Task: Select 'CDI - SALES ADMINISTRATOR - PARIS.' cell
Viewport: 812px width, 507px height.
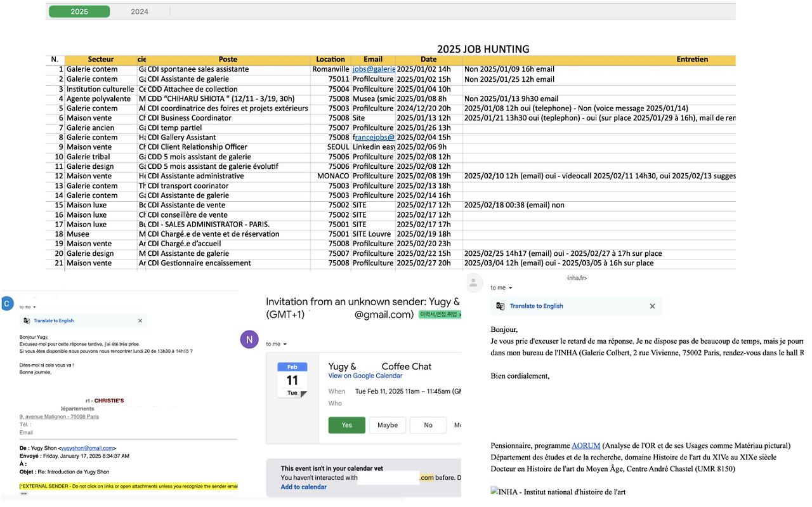Action: click(x=228, y=225)
